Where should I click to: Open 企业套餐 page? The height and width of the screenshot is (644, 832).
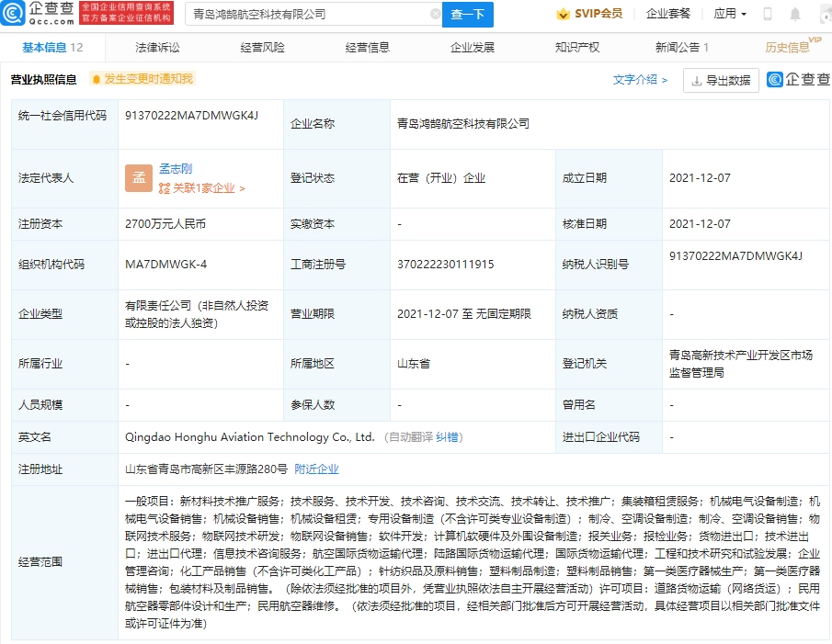[668, 14]
